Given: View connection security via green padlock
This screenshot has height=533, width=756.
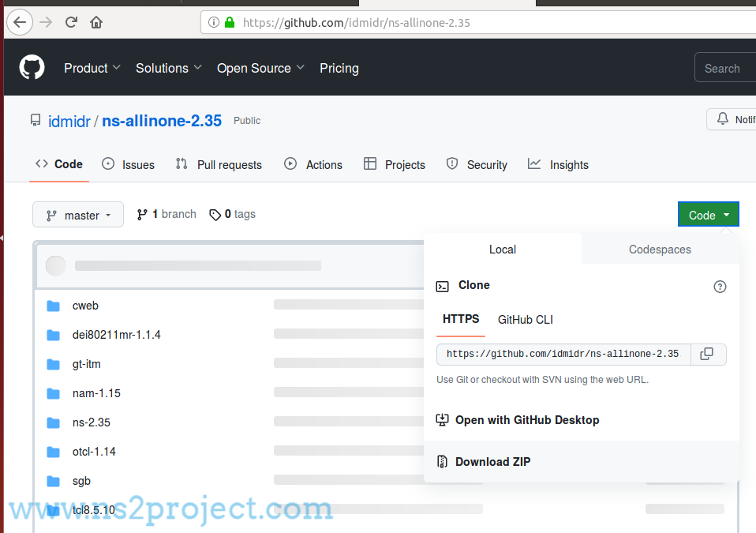Looking at the screenshot, I should click(230, 22).
